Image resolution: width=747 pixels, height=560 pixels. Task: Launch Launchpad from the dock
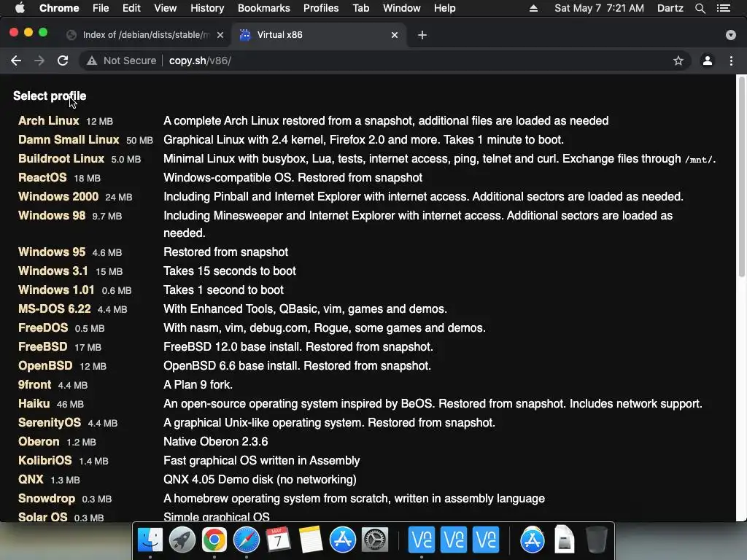(182, 540)
